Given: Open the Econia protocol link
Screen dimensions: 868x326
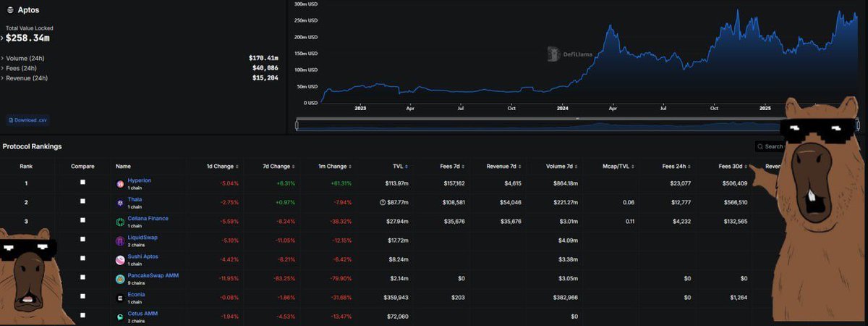Looking at the screenshot, I should pyautogui.click(x=136, y=294).
